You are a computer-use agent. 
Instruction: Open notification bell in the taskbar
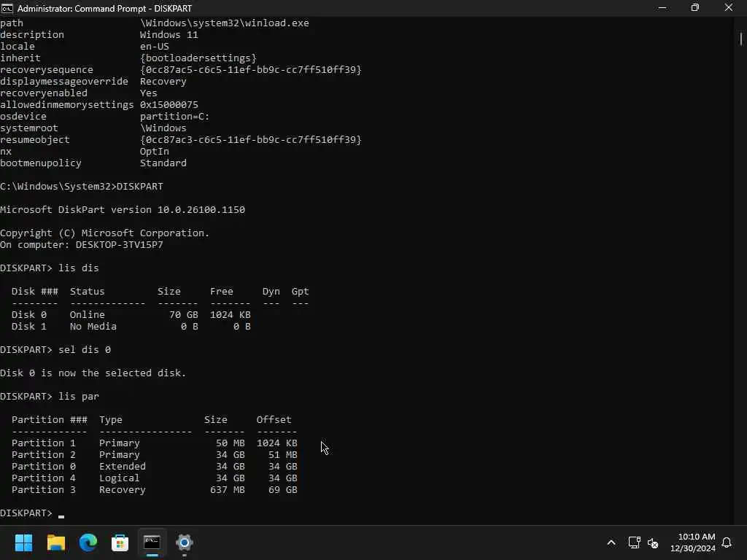point(727,542)
